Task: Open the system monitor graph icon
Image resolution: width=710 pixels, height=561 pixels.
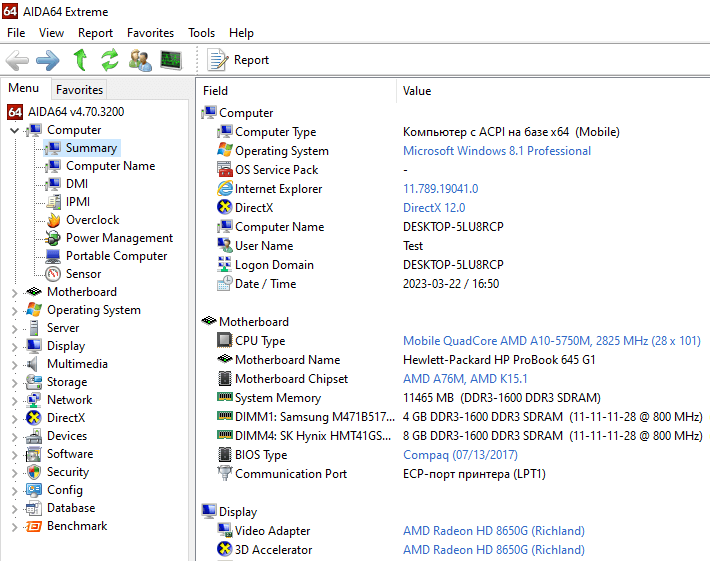Action: pos(171,60)
